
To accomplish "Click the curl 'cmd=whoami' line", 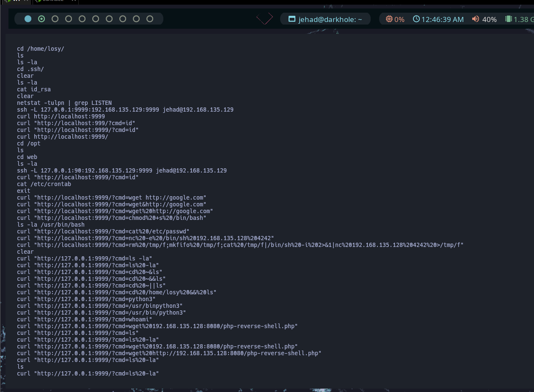I will [85, 319].
